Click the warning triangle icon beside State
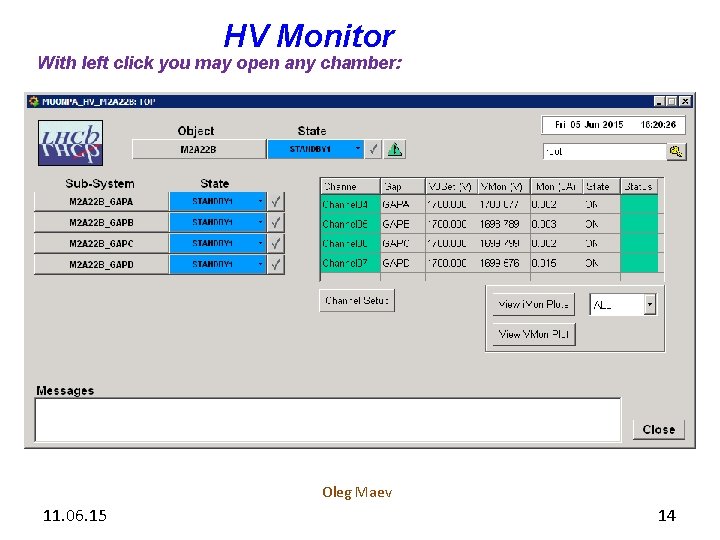This screenshot has height=540, width=720. pyautogui.click(x=394, y=149)
